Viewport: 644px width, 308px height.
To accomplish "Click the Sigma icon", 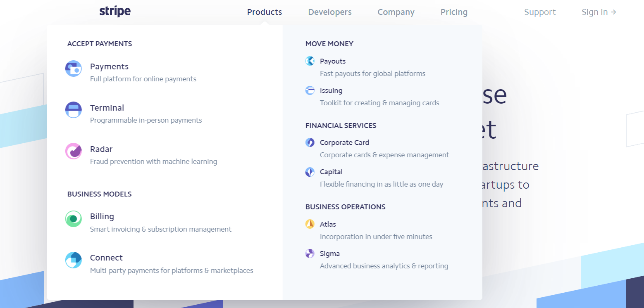I will click(310, 254).
